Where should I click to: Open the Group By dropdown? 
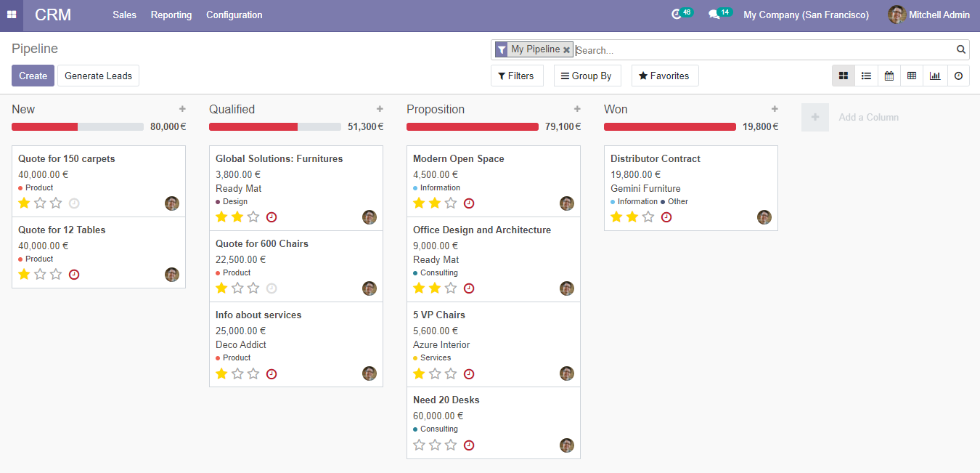click(x=587, y=75)
